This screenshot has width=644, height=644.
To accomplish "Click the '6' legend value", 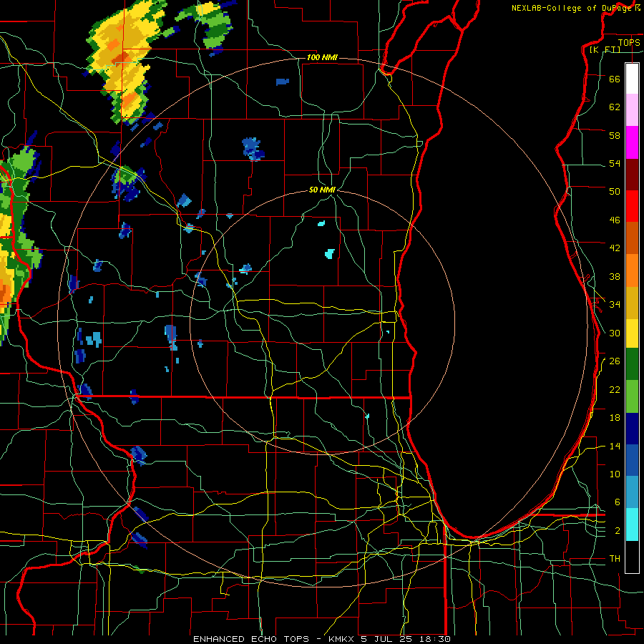I will click(618, 502).
